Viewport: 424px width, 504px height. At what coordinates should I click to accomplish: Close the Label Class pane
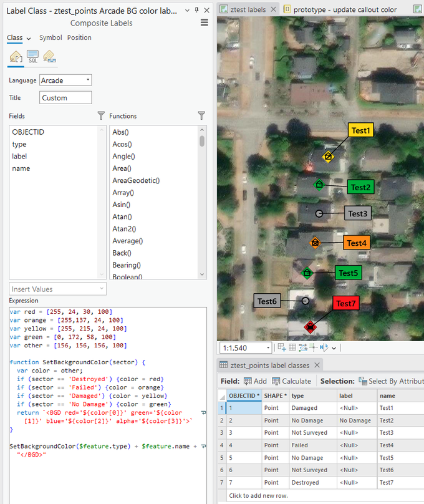click(207, 10)
